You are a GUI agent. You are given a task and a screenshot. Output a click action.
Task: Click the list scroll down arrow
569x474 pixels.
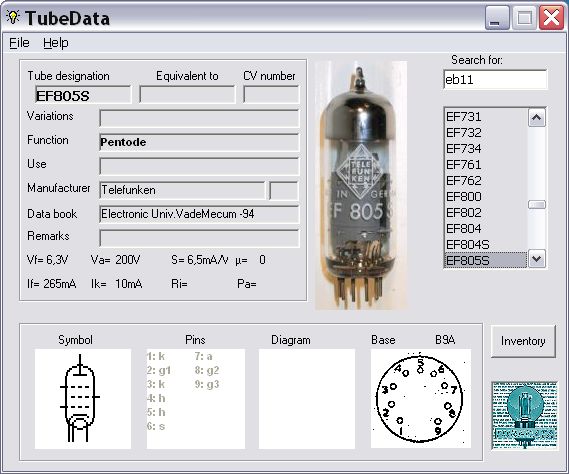537,259
